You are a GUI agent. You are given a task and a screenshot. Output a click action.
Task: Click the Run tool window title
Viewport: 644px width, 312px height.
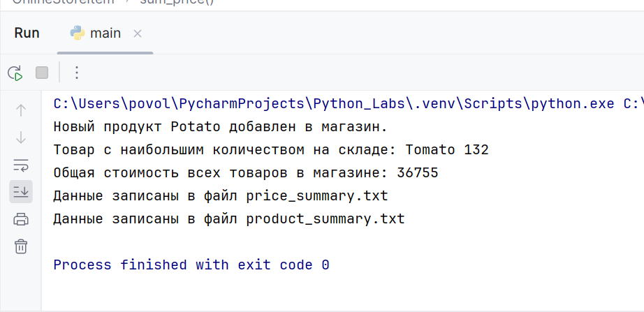tap(27, 34)
